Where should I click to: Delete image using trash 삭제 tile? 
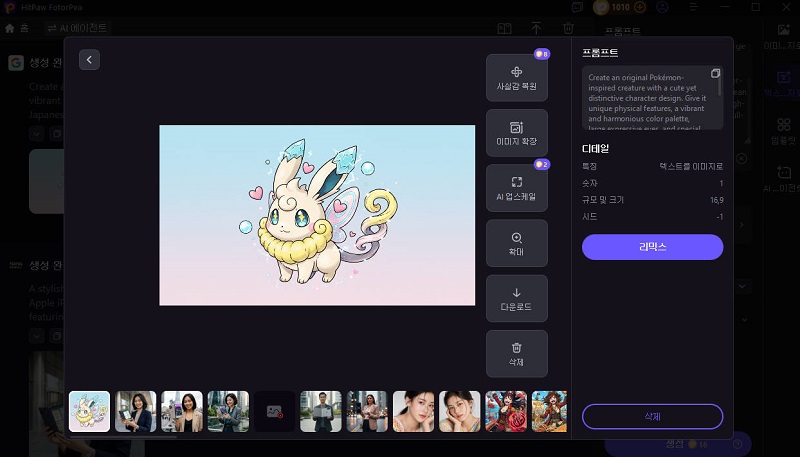coord(517,353)
